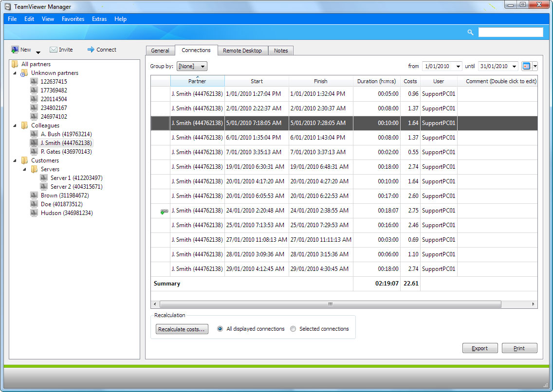Click the comment icon on 24/01/2010 row
The height and width of the screenshot is (392, 553).
click(x=164, y=212)
